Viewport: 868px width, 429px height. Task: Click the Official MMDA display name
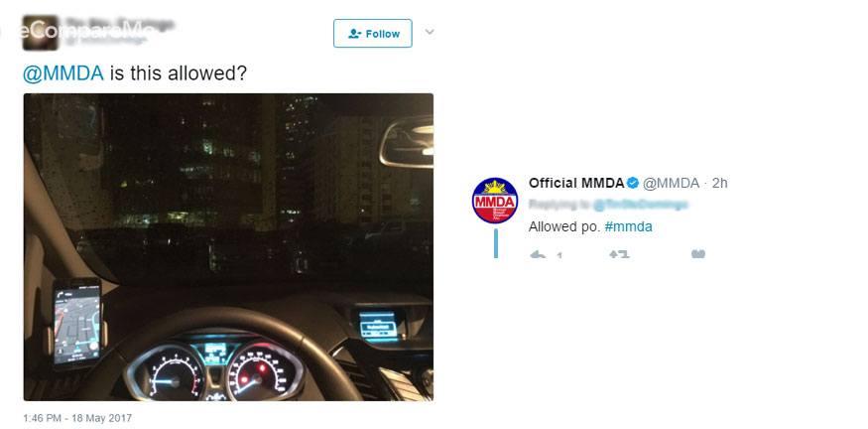[576, 183]
